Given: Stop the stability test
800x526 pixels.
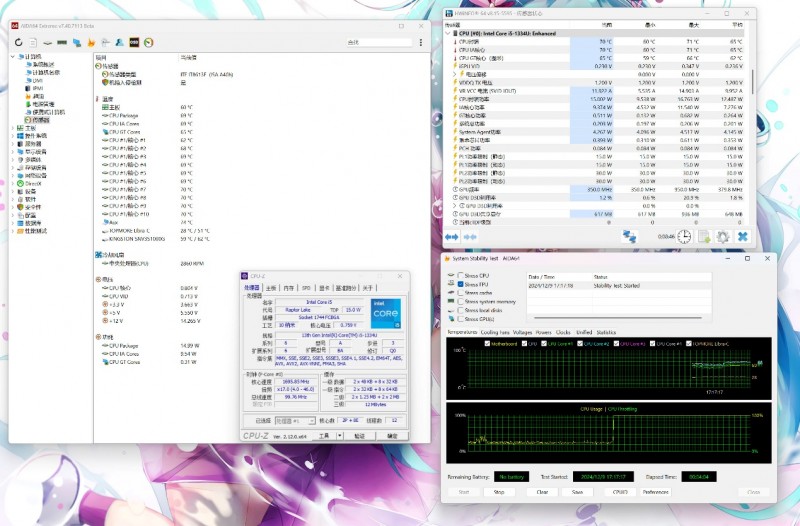Looking at the screenshot, I should [x=499, y=492].
